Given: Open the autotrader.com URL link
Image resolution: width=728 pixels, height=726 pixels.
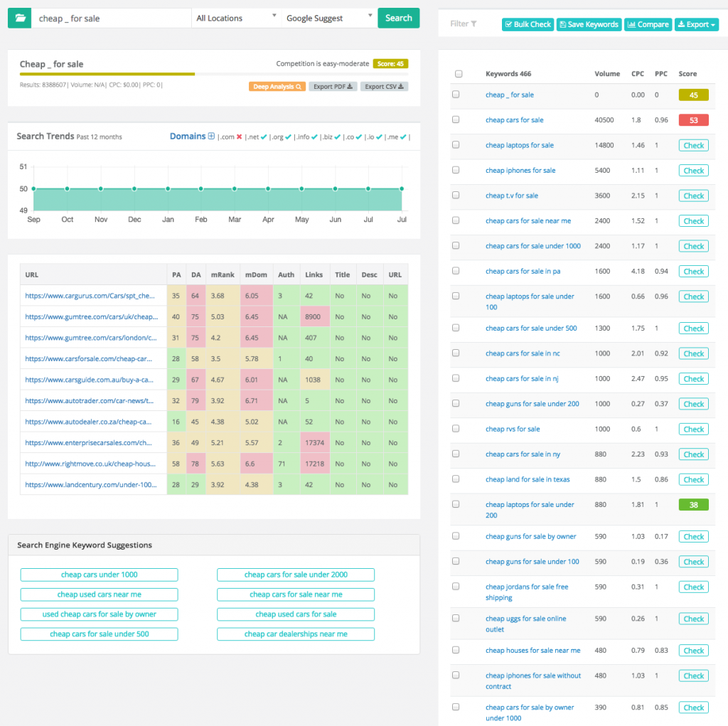Looking at the screenshot, I should (x=89, y=400).
